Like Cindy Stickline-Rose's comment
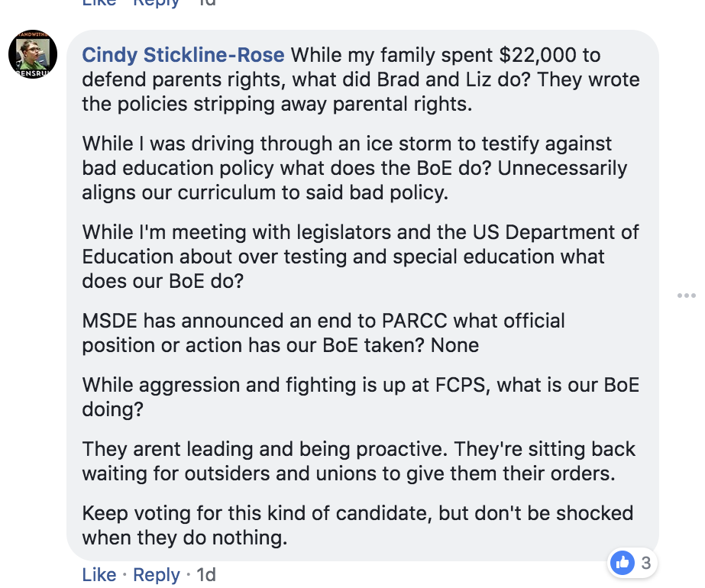Image resolution: width=705 pixels, height=588 pixels. click(99, 574)
